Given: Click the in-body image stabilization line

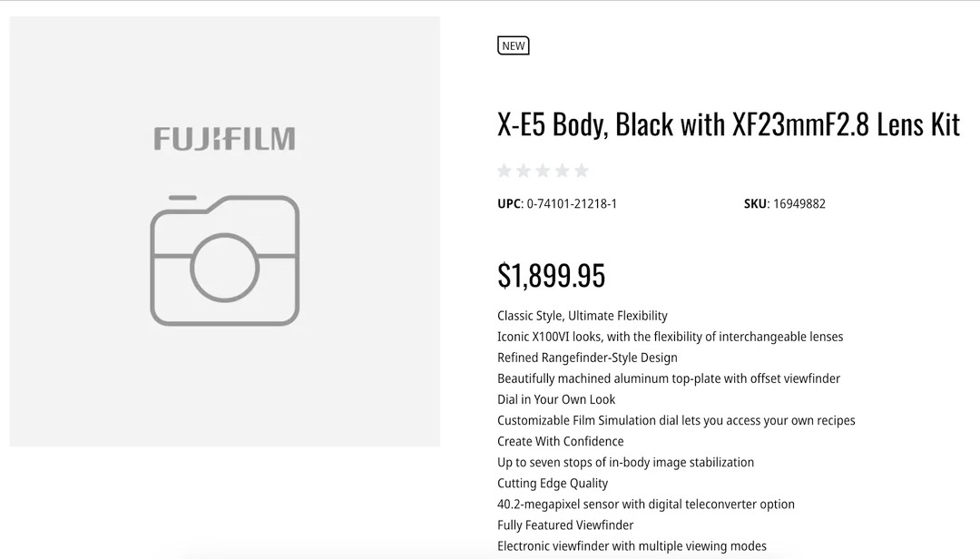Looking at the screenshot, I should pos(625,462).
